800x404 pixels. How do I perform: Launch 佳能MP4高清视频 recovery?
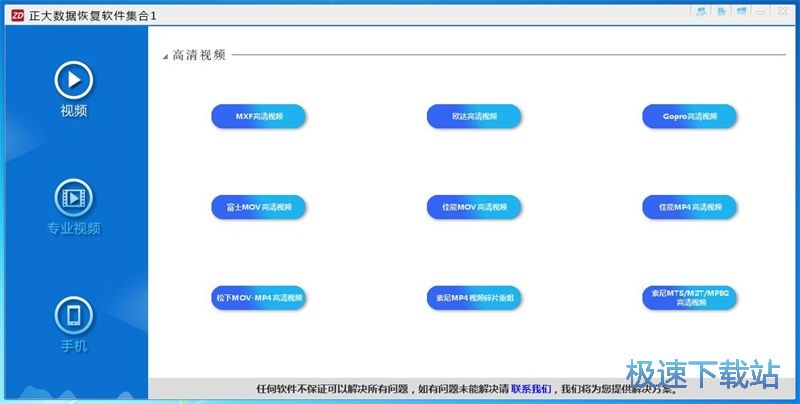coord(689,207)
